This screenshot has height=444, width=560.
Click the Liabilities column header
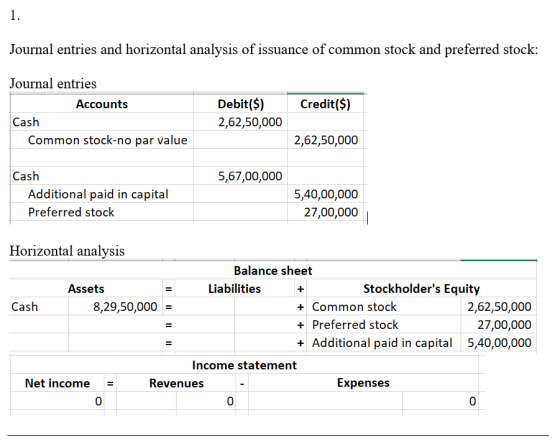pyautogui.click(x=235, y=289)
